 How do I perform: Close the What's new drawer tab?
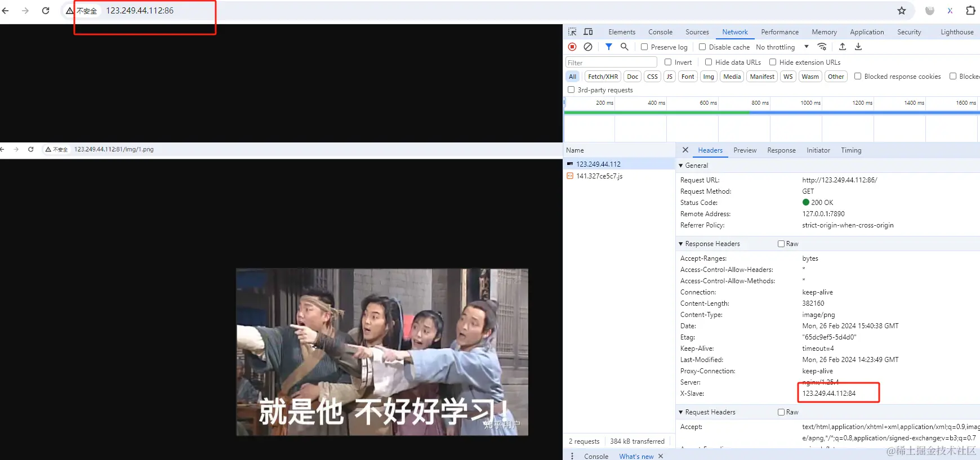tap(661, 456)
